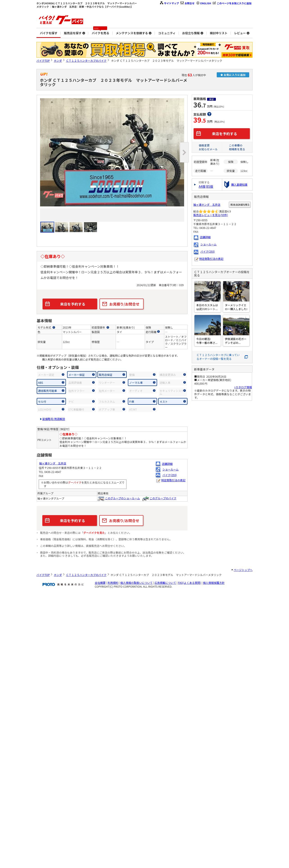Click the sidebar ショールーム icon
289x868 pixels.
[x=196, y=245]
